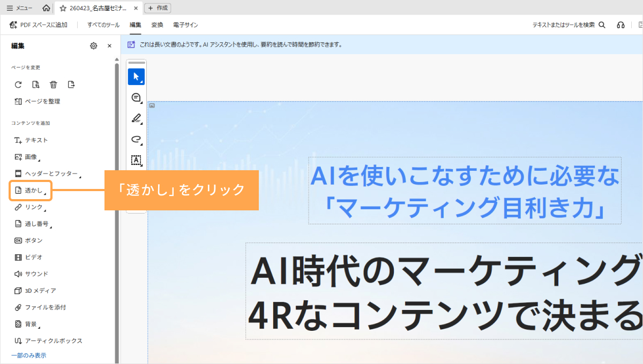
Task: Add テキスト content
Action: [31, 140]
